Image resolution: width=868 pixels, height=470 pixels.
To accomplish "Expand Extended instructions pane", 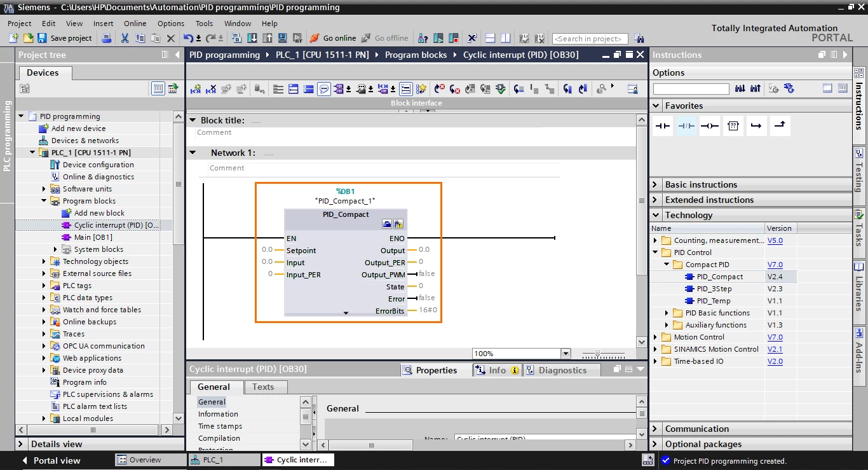I will click(655, 200).
